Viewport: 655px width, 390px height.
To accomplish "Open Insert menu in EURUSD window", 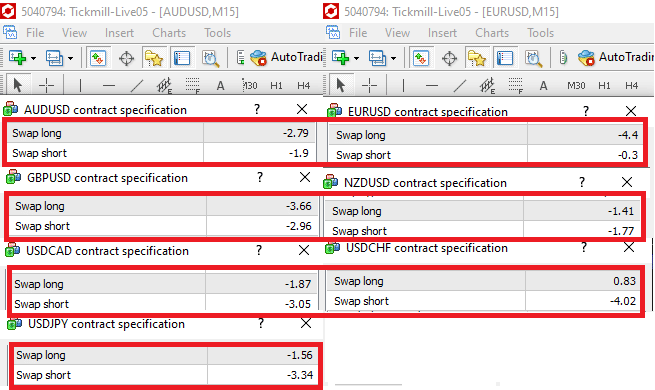I will point(442,33).
